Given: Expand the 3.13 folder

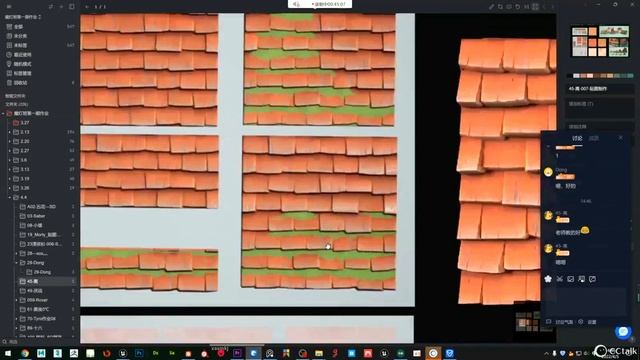Looking at the screenshot, I should point(10,169).
